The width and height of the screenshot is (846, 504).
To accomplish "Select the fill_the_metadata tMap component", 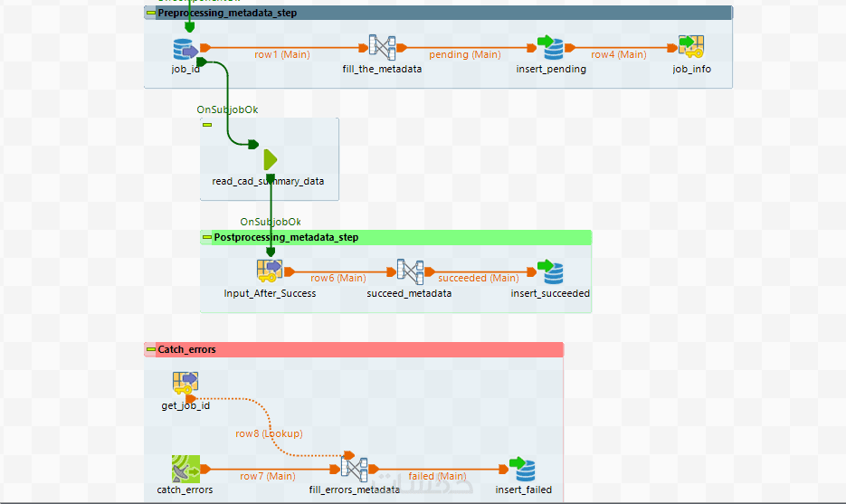I will 382,47.
